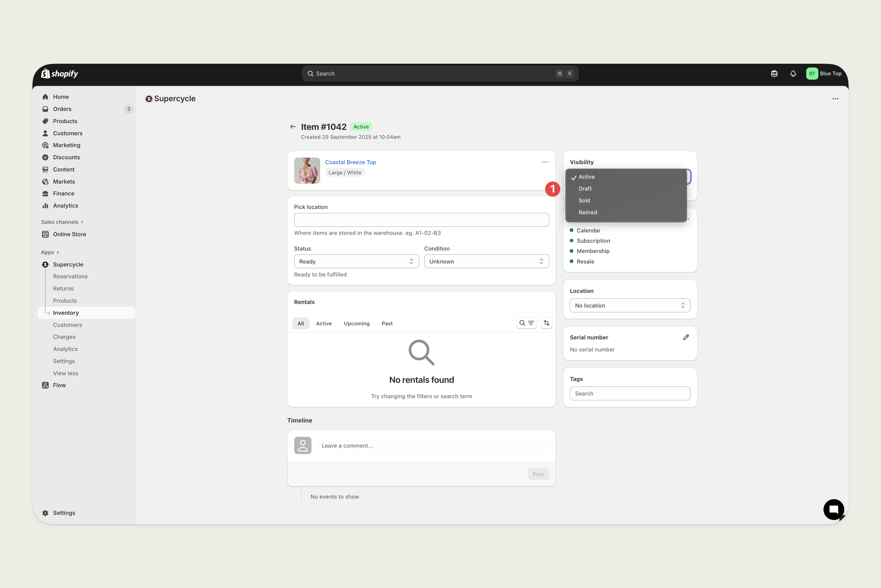Click the sort arrows button in Rentals
The image size is (881, 588).
coord(546,323)
